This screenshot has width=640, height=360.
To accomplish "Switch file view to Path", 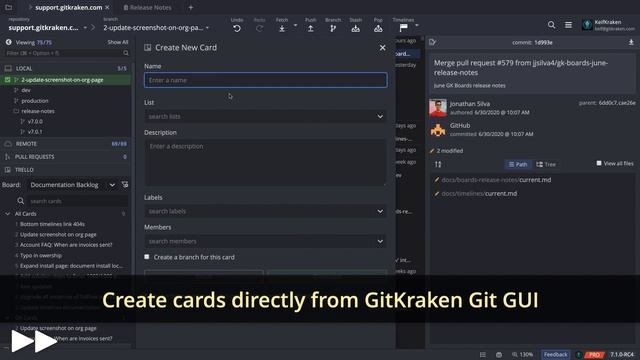I will 518,164.
